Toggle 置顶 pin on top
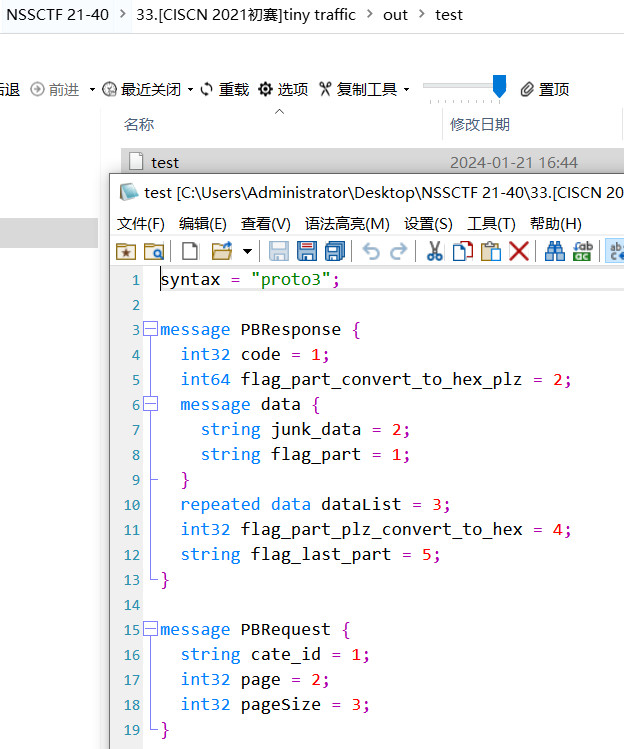This screenshot has height=749, width=624. point(545,89)
